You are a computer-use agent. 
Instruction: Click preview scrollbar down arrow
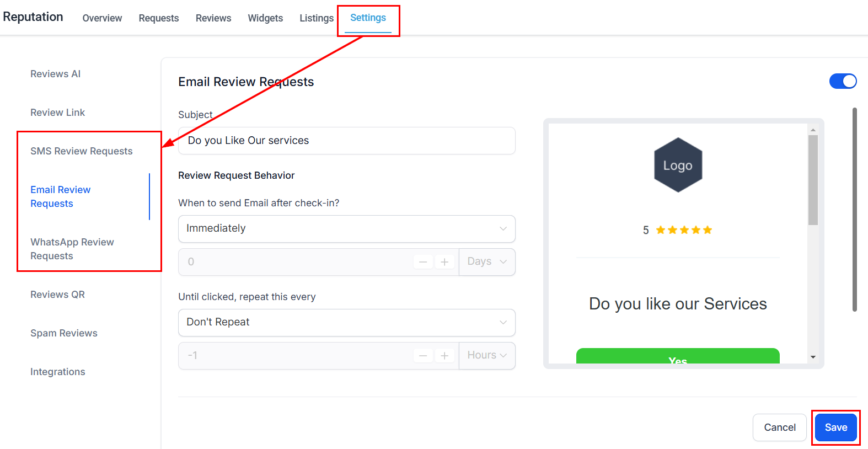(813, 357)
